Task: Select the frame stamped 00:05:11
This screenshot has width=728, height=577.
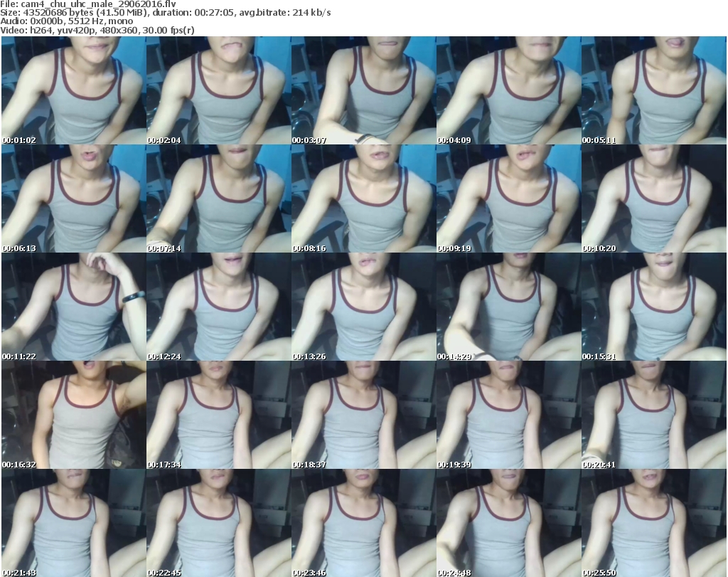Action: click(x=654, y=90)
